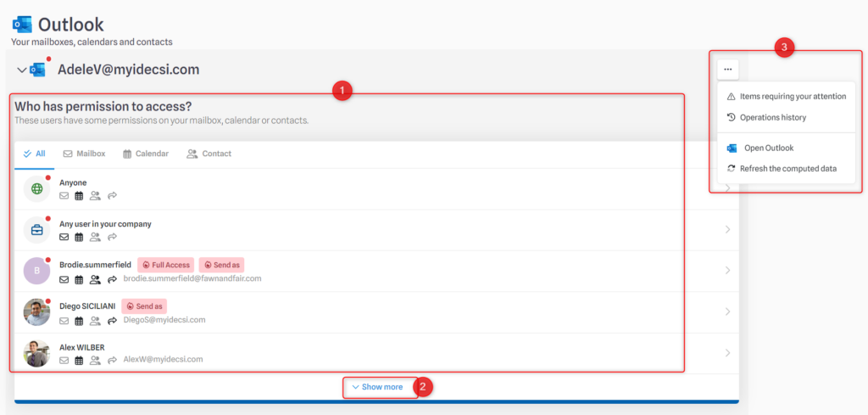The height and width of the screenshot is (415, 868).
Task: Click the Outlook icon in the dropdown menu
Action: [732, 148]
